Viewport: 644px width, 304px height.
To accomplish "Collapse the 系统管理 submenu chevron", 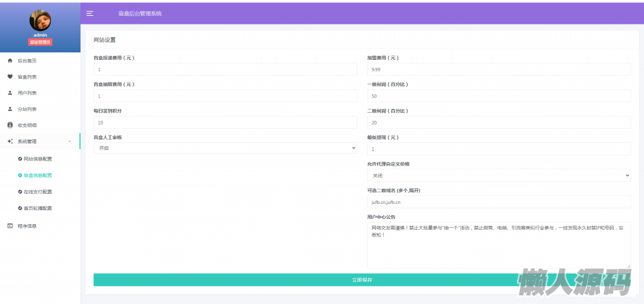I will tap(69, 142).
